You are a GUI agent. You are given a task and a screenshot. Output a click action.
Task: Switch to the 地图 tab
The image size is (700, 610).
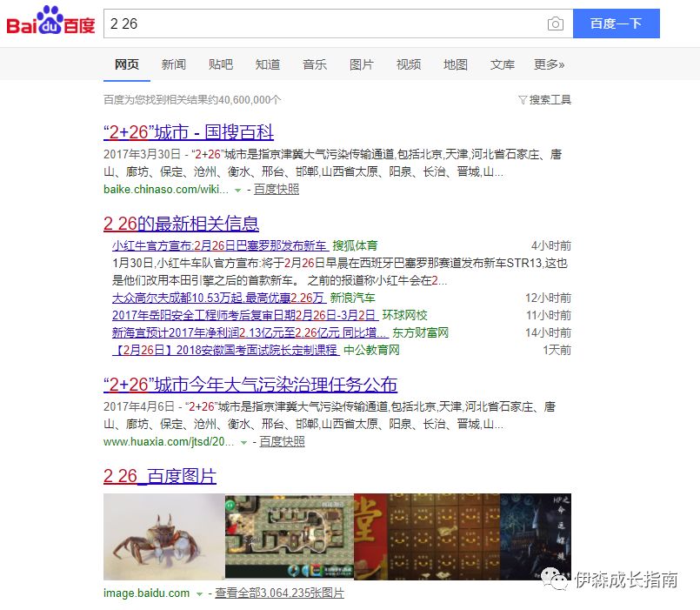(456, 64)
